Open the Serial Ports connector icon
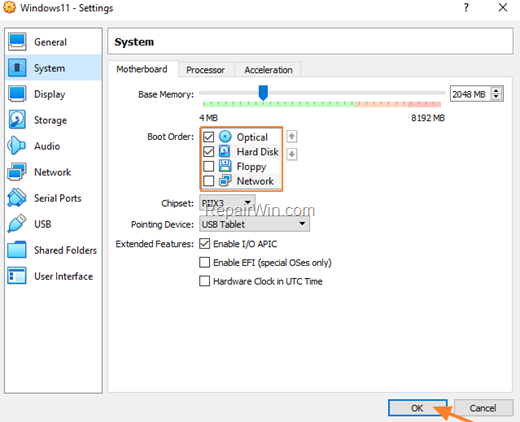This screenshot has height=422, width=520. (x=17, y=197)
